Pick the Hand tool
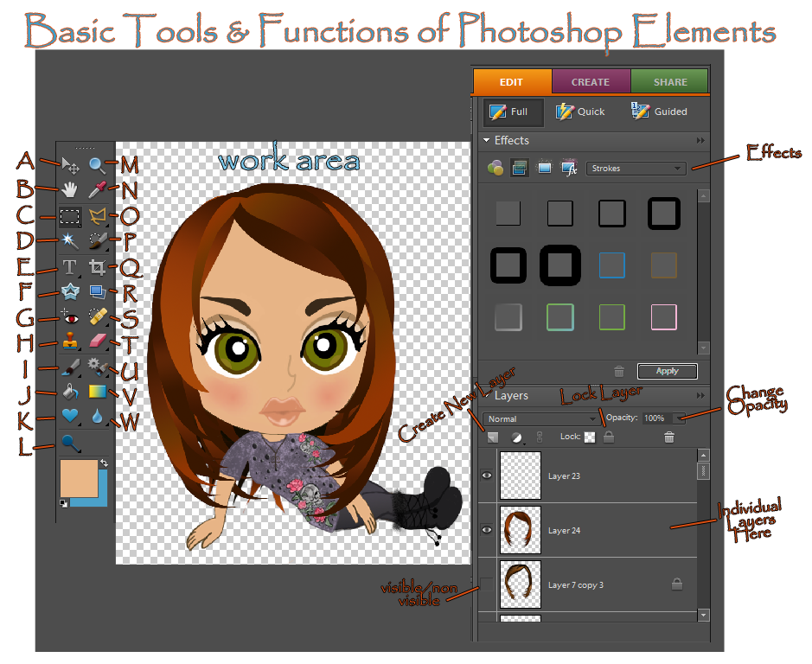The image size is (812, 664). [69, 190]
